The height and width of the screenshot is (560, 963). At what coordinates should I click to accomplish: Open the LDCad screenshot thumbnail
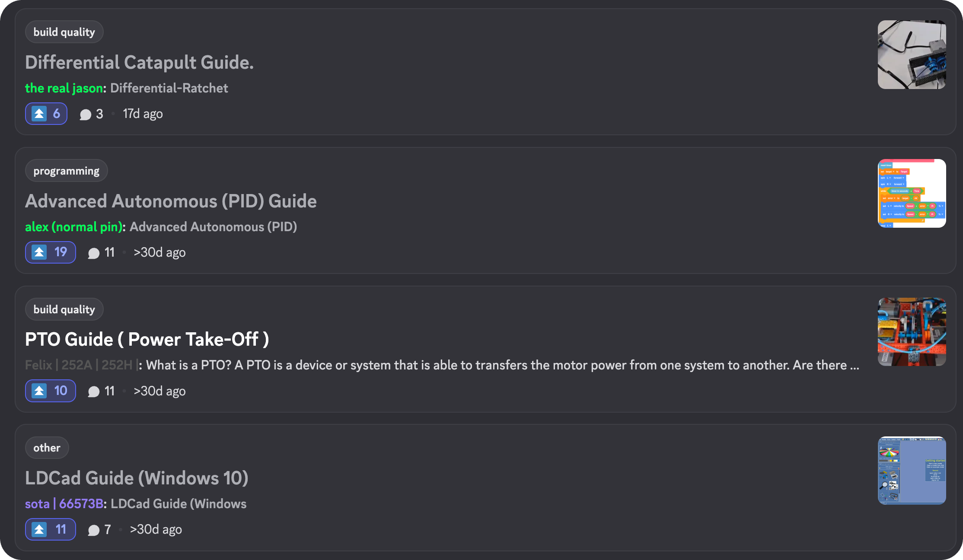[x=912, y=470]
